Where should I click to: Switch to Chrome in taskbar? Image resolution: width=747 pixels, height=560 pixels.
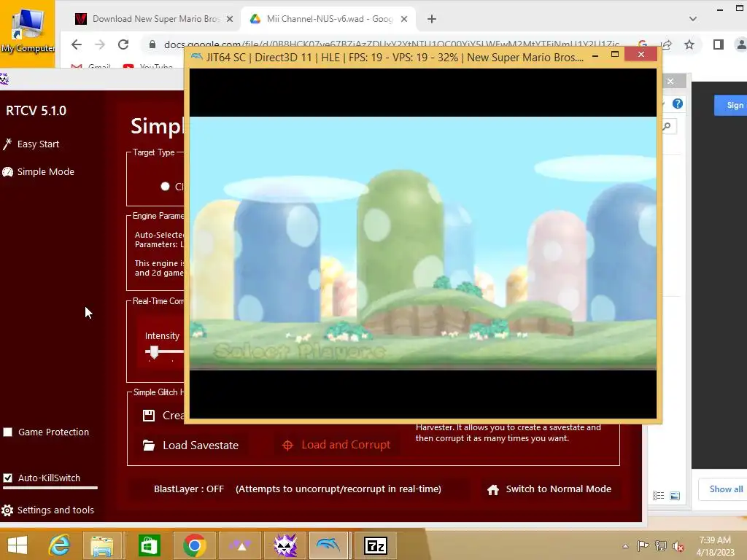click(194, 545)
